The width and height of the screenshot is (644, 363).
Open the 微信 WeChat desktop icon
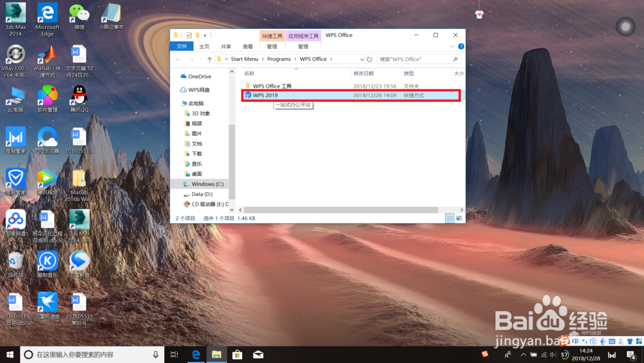(x=79, y=17)
